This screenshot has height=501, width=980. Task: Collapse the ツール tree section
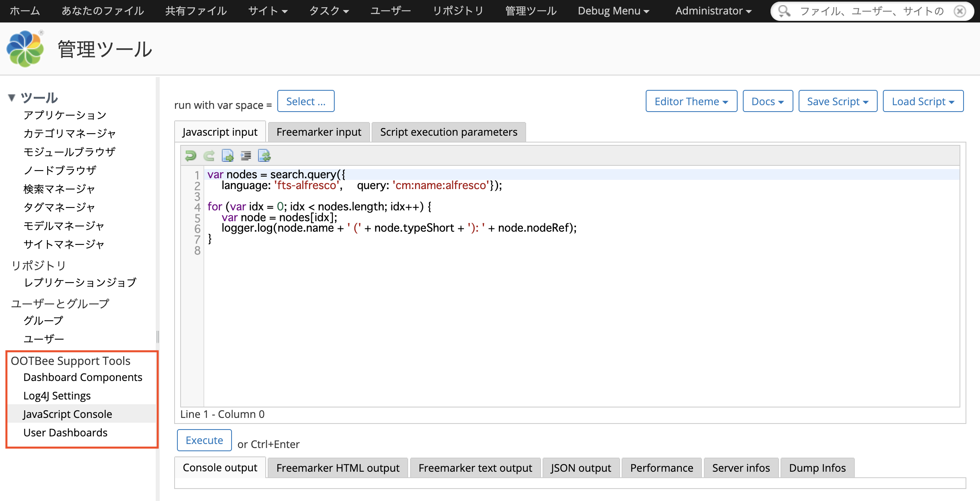click(x=12, y=98)
